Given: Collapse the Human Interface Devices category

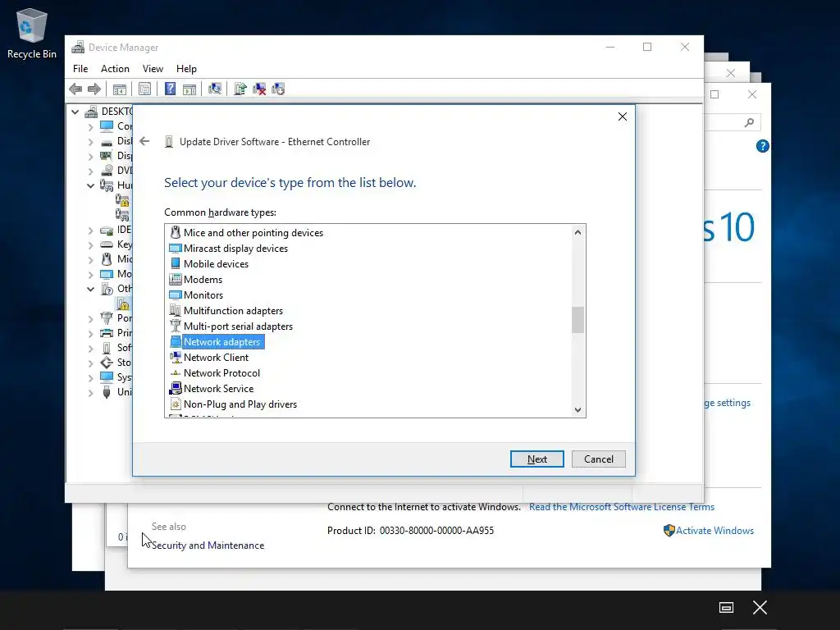Looking at the screenshot, I should coord(90,186).
